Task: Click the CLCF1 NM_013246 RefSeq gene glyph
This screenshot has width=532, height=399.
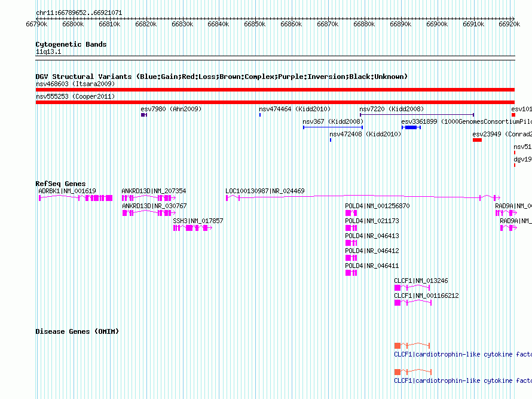Action: point(412,288)
